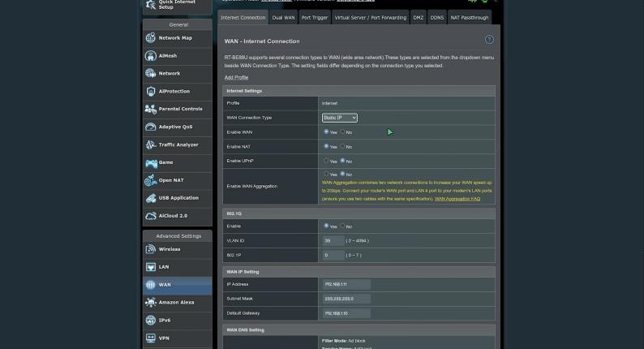The image size is (644, 349).
Task: Open Wireless signal icon
Action: coord(151,249)
